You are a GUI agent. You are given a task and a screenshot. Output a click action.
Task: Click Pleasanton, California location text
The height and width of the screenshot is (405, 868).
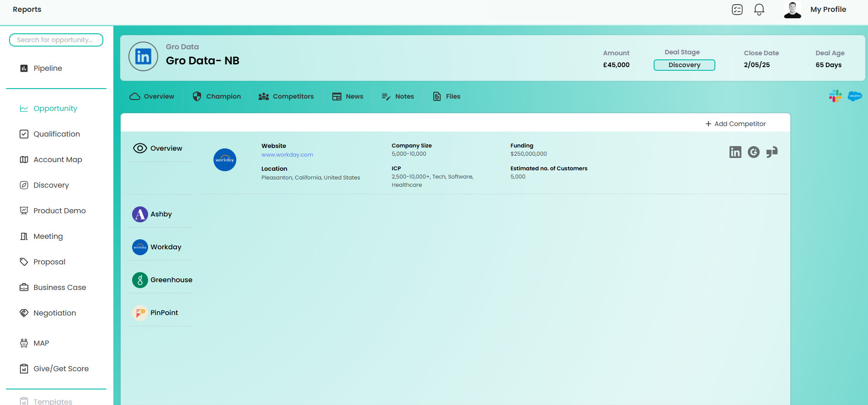pos(311,178)
